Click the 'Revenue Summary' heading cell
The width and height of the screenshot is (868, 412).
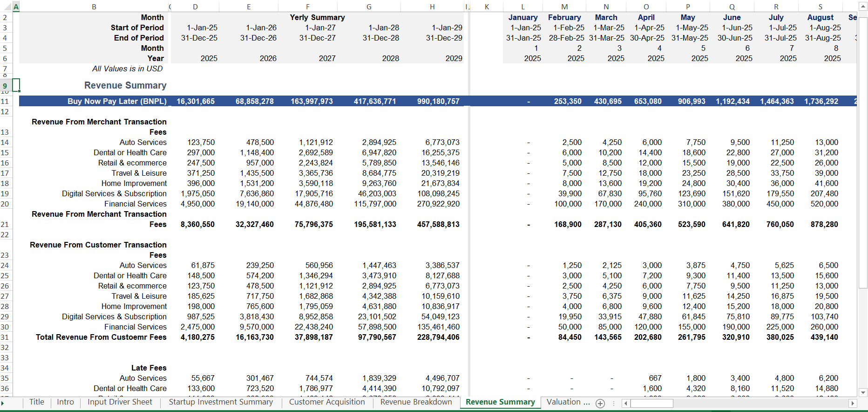tap(125, 85)
